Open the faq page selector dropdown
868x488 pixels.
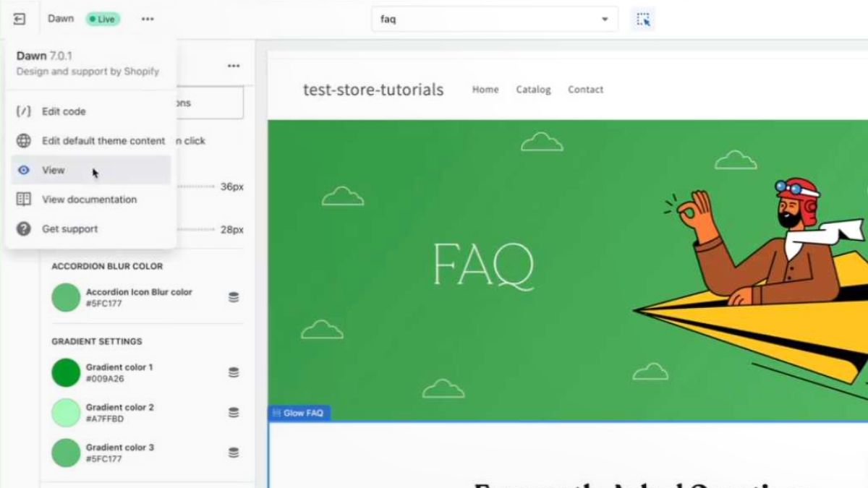point(605,20)
